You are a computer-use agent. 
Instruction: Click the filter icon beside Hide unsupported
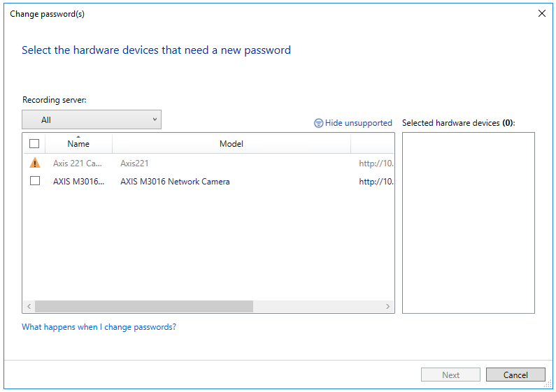point(318,123)
